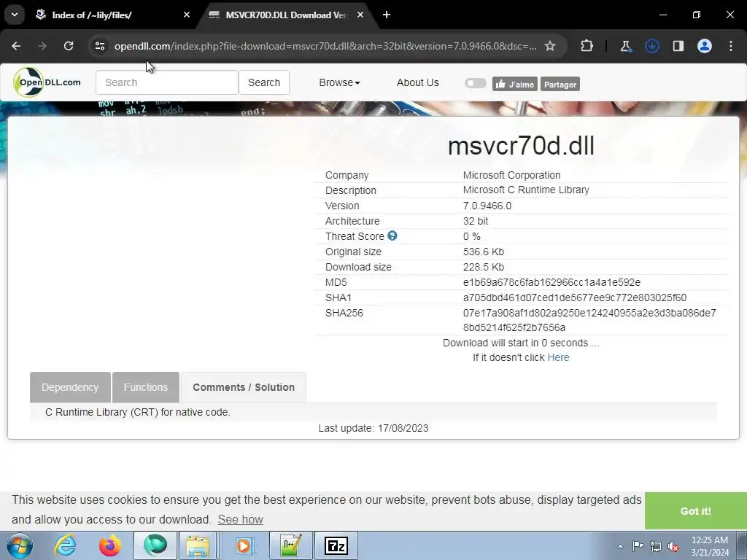Accept cookies with Got it! button
The image size is (747, 560).
point(695,511)
